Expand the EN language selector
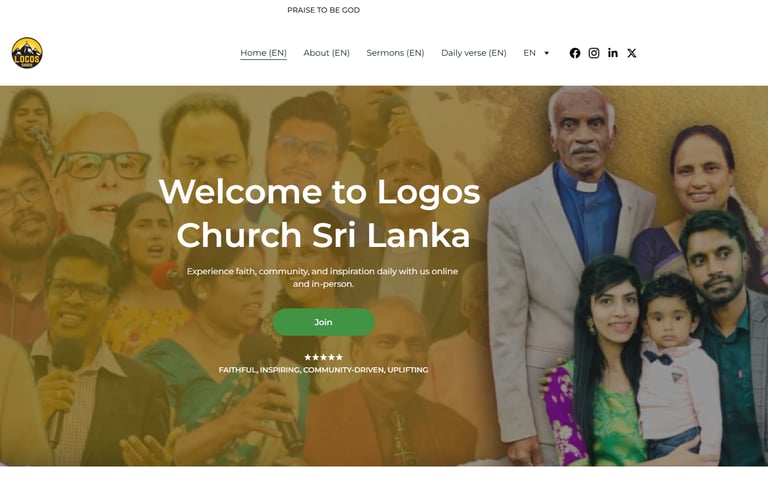This screenshot has height=487, width=768. coord(536,53)
